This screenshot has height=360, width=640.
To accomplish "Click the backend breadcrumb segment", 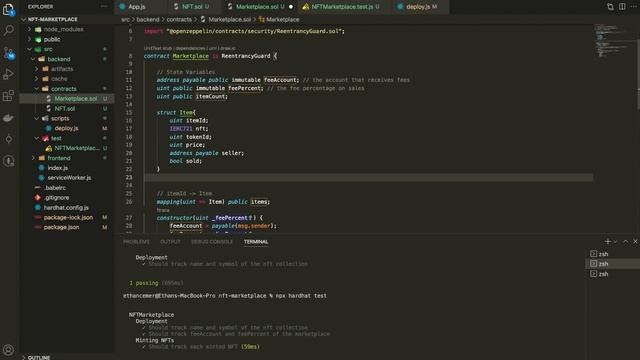I will [148, 19].
